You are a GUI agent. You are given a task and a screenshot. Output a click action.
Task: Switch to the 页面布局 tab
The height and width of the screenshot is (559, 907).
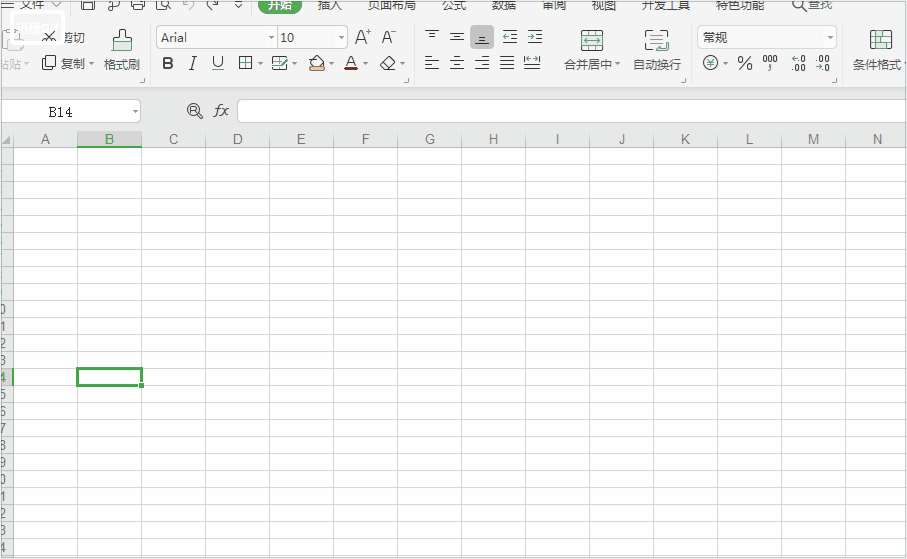(x=392, y=5)
